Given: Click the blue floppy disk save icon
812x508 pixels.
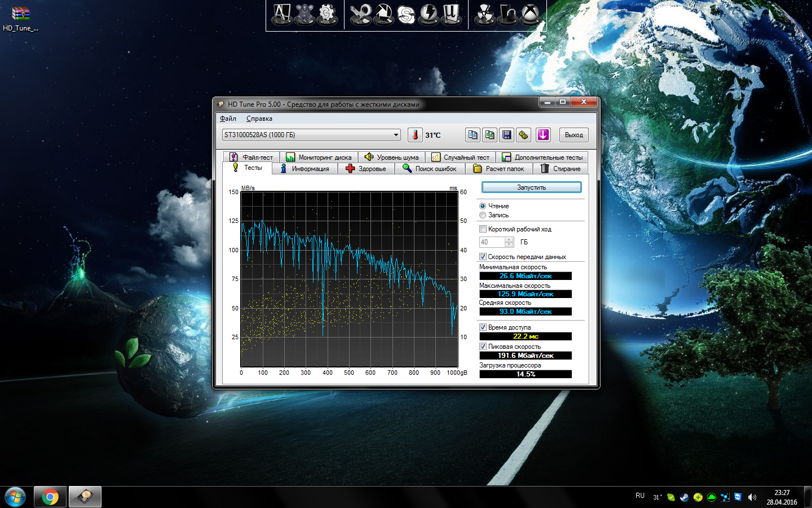Looking at the screenshot, I should 506,135.
